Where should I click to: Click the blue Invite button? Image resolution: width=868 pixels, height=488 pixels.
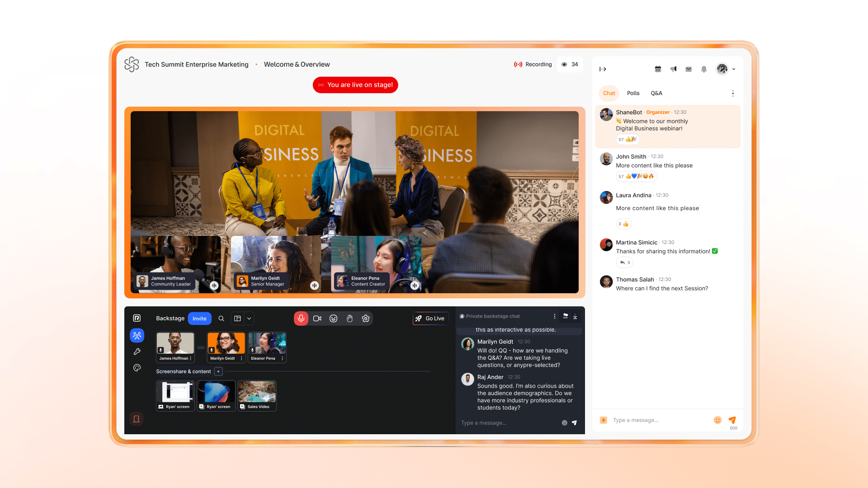pyautogui.click(x=199, y=319)
